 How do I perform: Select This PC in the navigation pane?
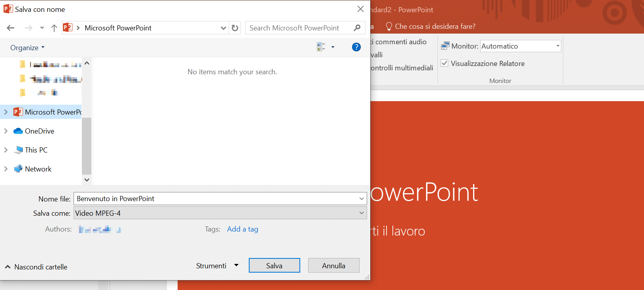click(x=36, y=150)
